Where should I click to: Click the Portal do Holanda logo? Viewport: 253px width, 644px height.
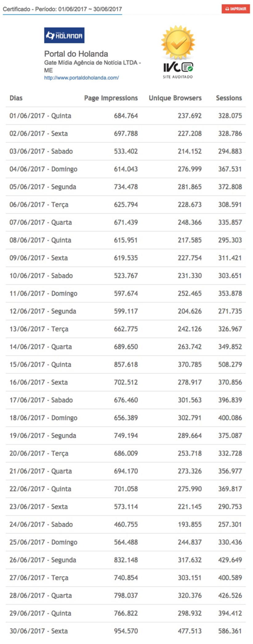(64, 35)
